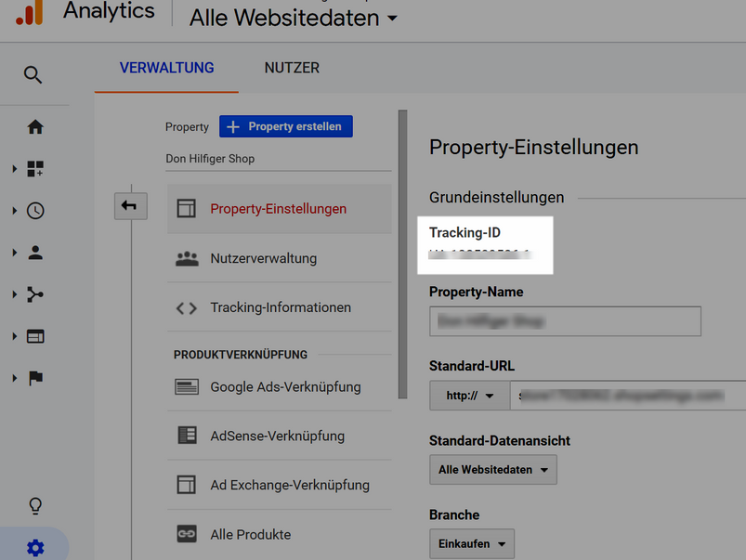Click the Property-Einstellungen window icon

pos(186,208)
